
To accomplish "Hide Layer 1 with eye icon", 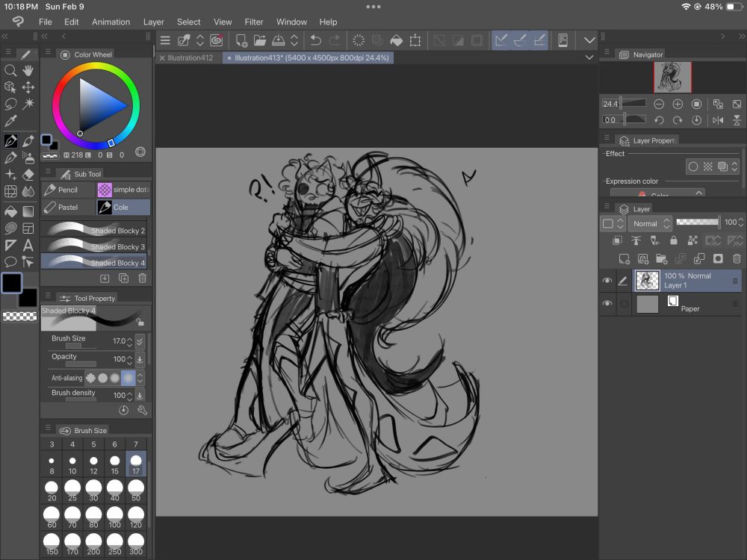I will tap(607, 281).
